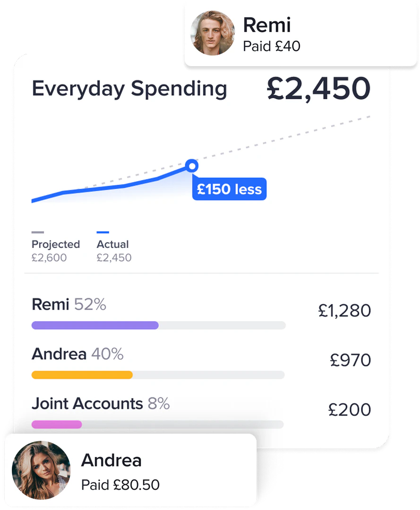Select the blue data point on the chart

click(x=192, y=166)
